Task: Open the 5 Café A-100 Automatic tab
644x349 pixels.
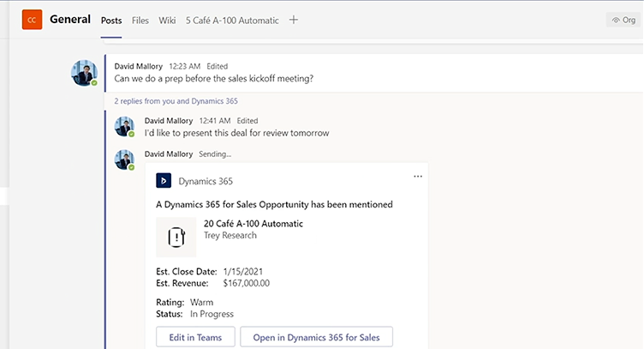Action: click(232, 21)
